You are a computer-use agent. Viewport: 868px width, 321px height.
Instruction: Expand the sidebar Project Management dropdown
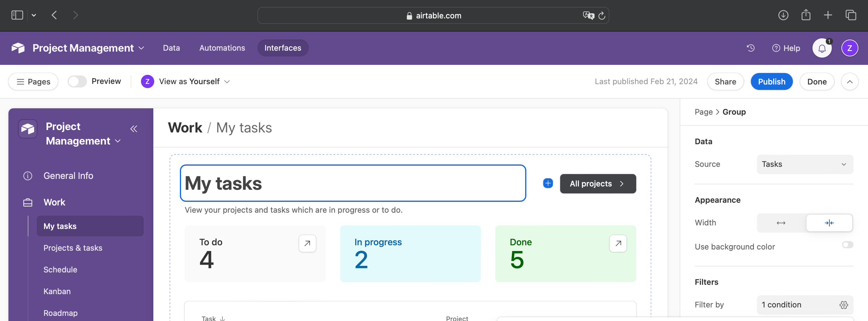pyautogui.click(x=118, y=141)
